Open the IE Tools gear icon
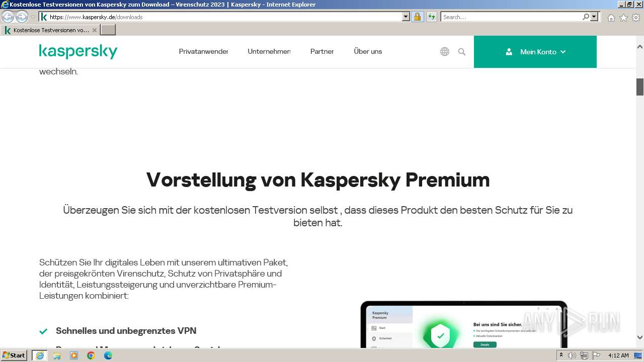 636,18
